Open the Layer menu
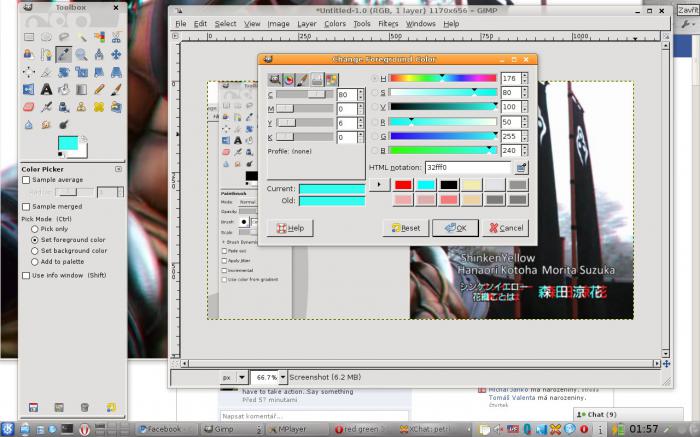Image resolution: width=700 pixels, height=437 pixels. tap(307, 24)
